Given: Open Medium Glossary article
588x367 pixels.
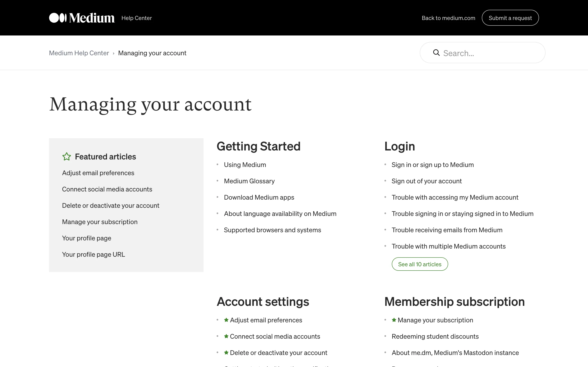Looking at the screenshot, I should [249, 181].
